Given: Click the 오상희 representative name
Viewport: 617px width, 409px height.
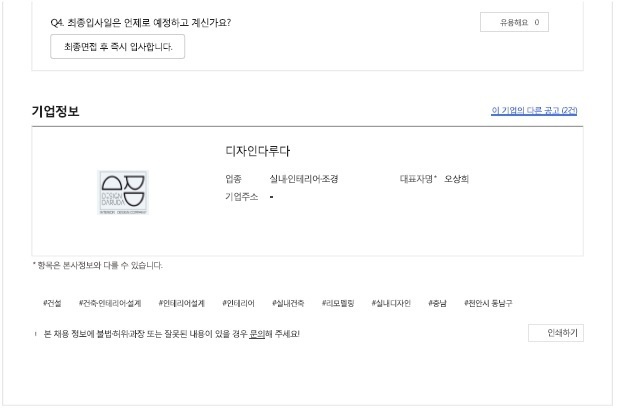Looking at the screenshot, I should pyautogui.click(x=456, y=179).
